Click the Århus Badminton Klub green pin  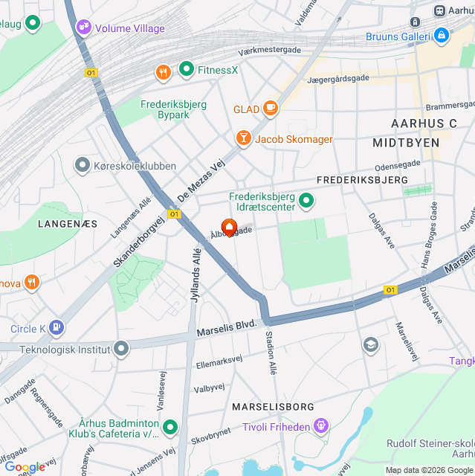pyautogui.click(x=170, y=428)
